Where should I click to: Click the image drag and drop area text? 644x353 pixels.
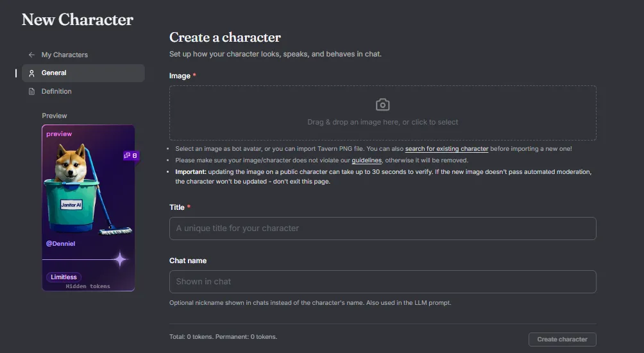[x=382, y=122]
